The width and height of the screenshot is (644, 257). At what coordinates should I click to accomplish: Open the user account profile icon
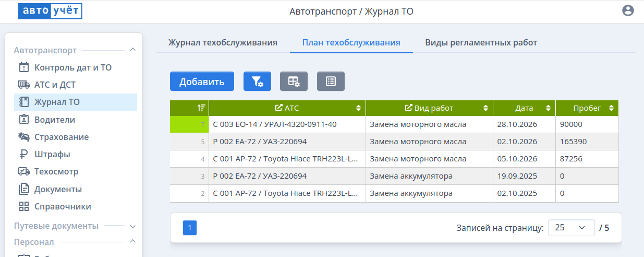628,10
